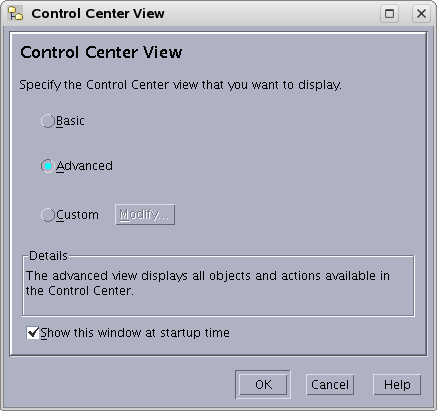Click the bold Control Center View heading

101,52
